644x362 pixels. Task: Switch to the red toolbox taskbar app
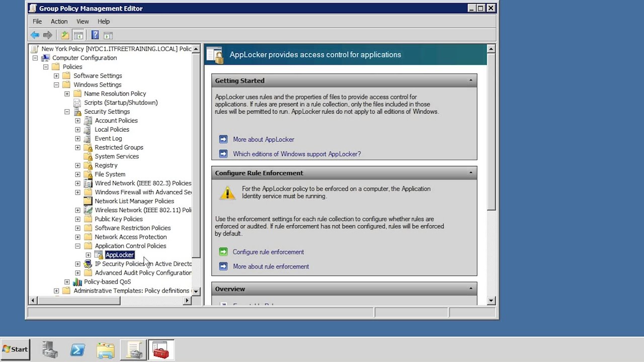click(x=161, y=349)
